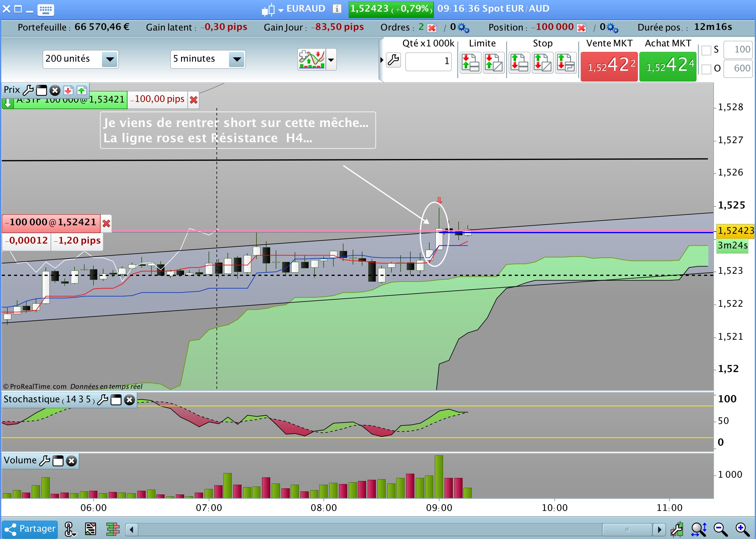
Task: Open the virtual keyboard icon
Action: tap(45, 10)
